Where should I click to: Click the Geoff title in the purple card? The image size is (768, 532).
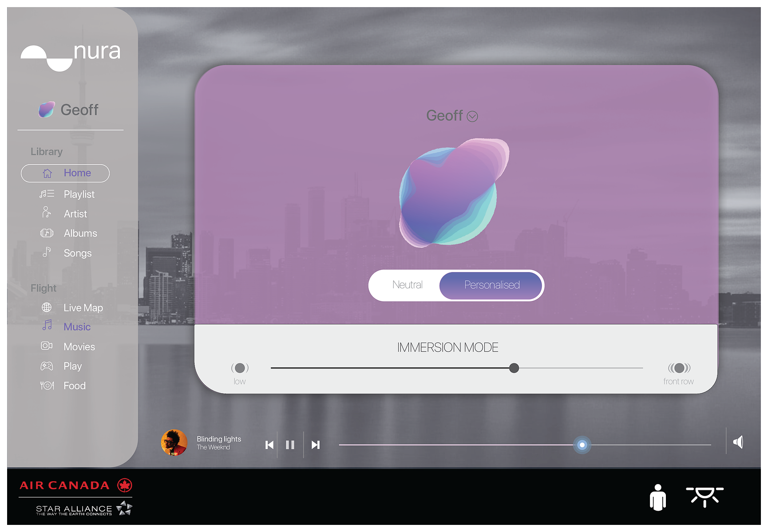pyautogui.click(x=444, y=116)
